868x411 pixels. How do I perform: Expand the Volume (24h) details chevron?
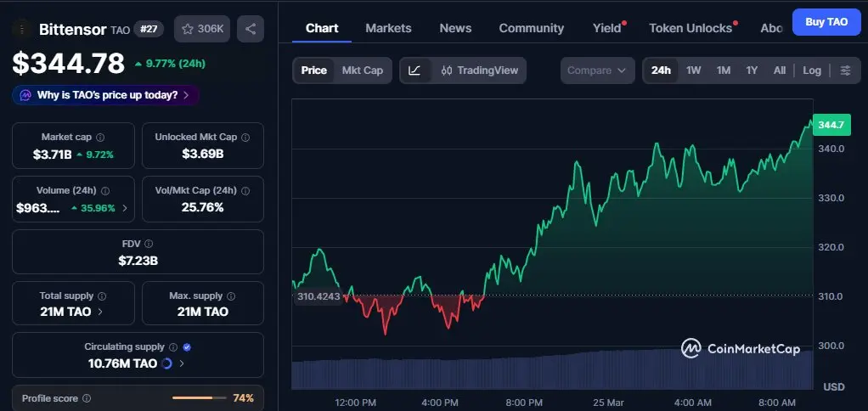coord(125,208)
